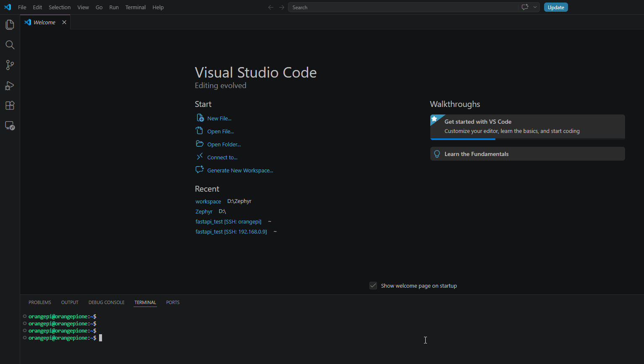Open the Selection menu
This screenshot has height=364, width=644.
click(60, 7)
